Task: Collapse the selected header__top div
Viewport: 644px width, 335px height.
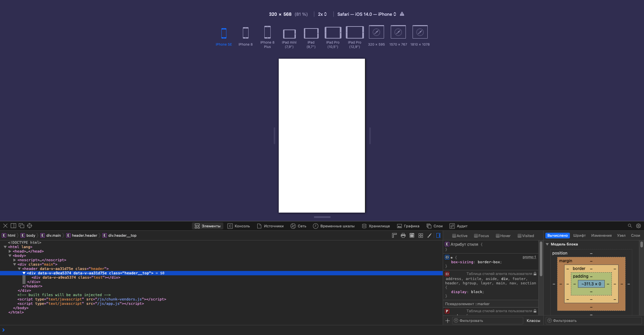Action: (x=24, y=273)
